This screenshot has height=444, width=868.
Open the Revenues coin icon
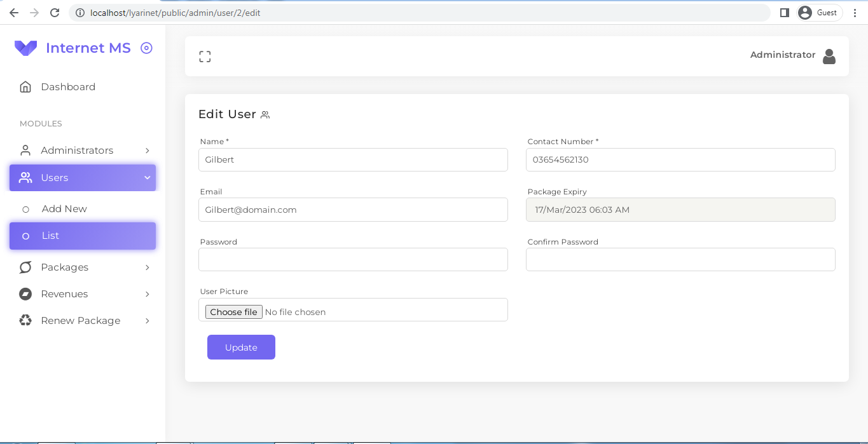click(25, 294)
